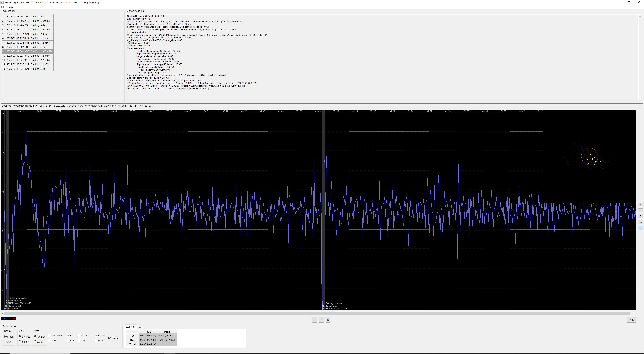Viewport: 644px width, 354px height.
Task: Select pixels units radio button
Action: (20, 342)
